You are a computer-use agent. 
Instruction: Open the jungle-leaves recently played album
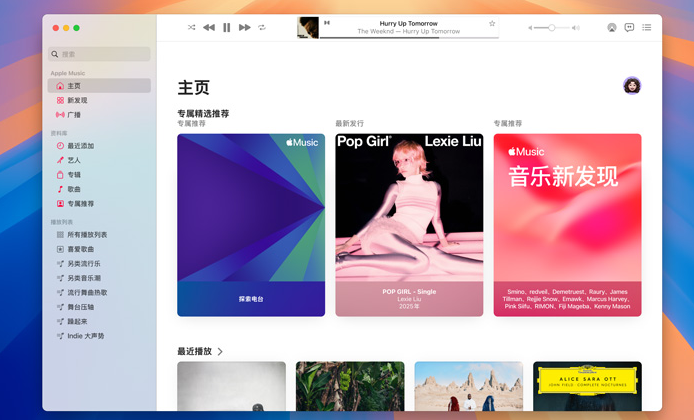tap(350, 386)
